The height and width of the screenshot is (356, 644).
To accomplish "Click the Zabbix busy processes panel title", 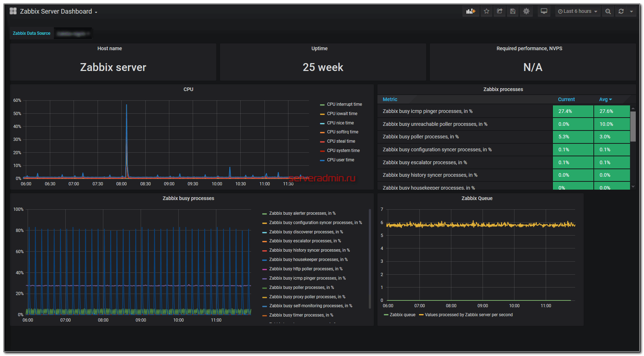I will pyautogui.click(x=188, y=198).
